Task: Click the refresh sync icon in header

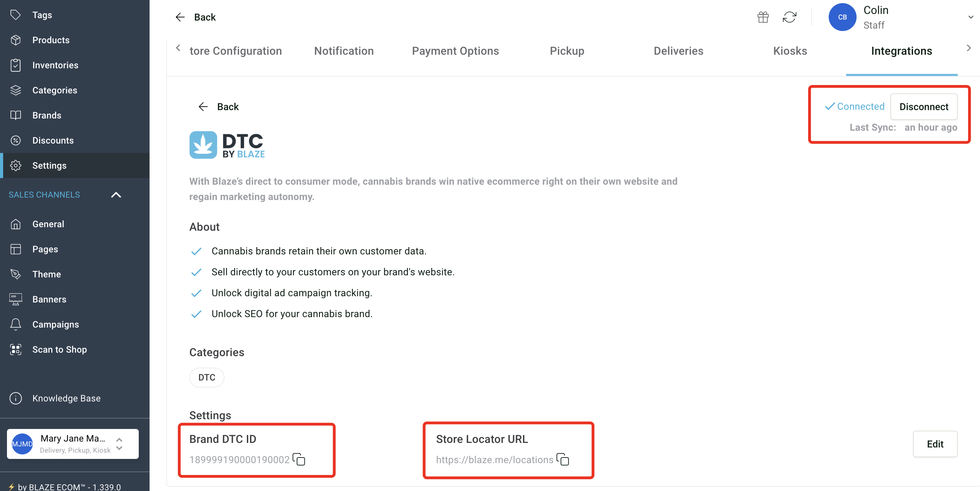Action: click(x=789, y=17)
